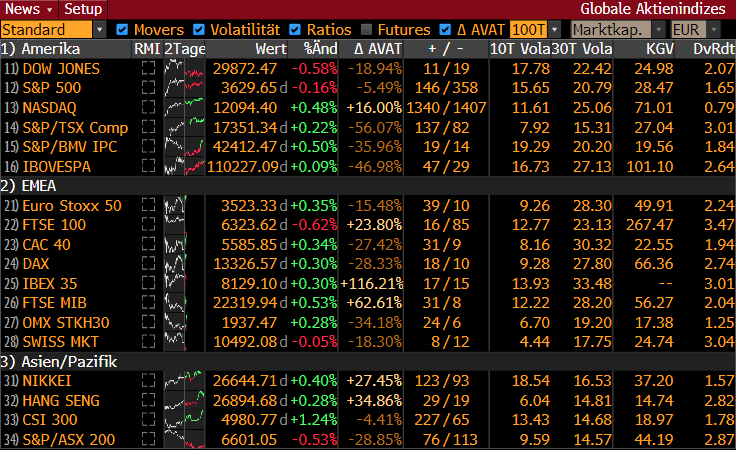Viewport: 736px width, 450px height.
Task: Open the Setup menu
Action: coord(83,9)
